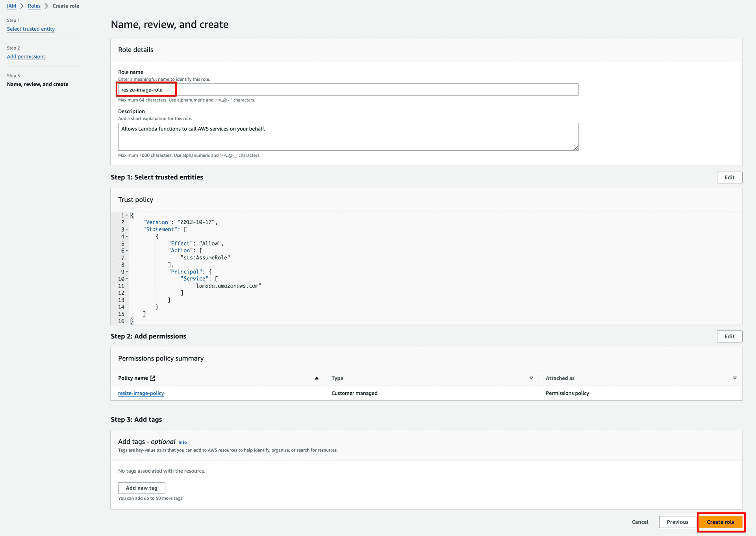Open the resize-image-policy link
756x536 pixels.
pyautogui.click(x=141, y=393)
